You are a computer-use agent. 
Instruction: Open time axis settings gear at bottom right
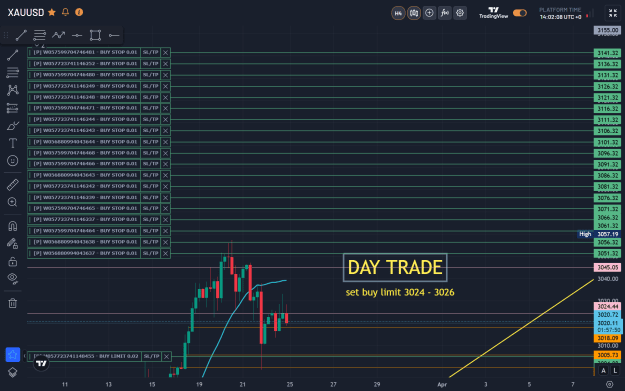pyautogui.click(x=609, y=384)
